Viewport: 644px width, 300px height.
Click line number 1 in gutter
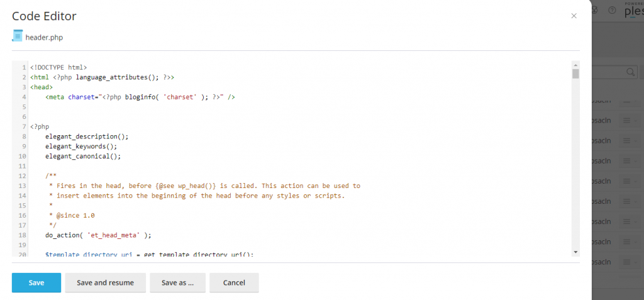25,67
